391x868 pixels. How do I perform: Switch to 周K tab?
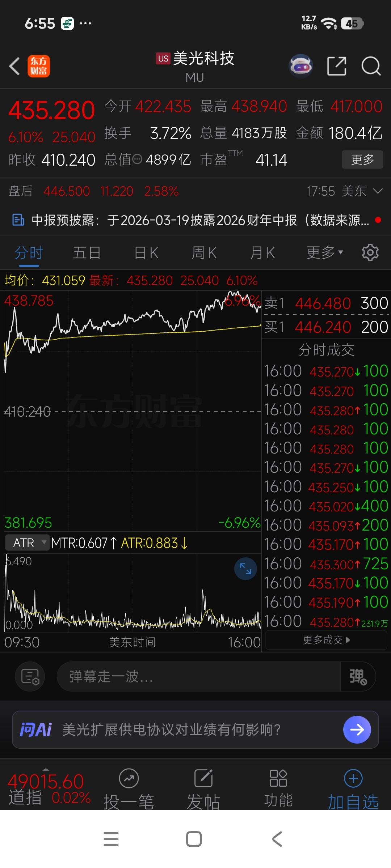click(204, 252)
